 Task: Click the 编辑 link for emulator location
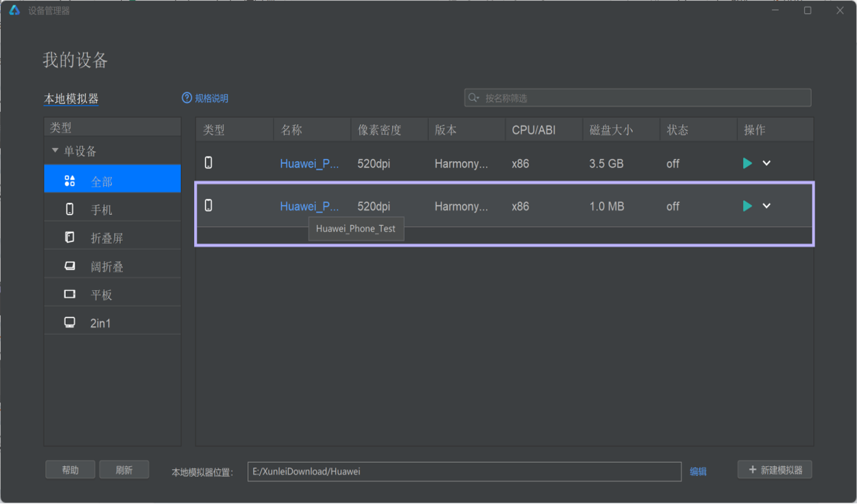(x=698, y=472)
